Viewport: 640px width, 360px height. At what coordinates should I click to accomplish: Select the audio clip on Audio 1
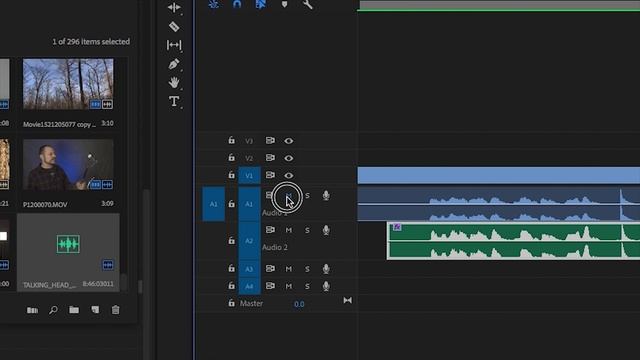pyautogui.click(x=499, y=204)
